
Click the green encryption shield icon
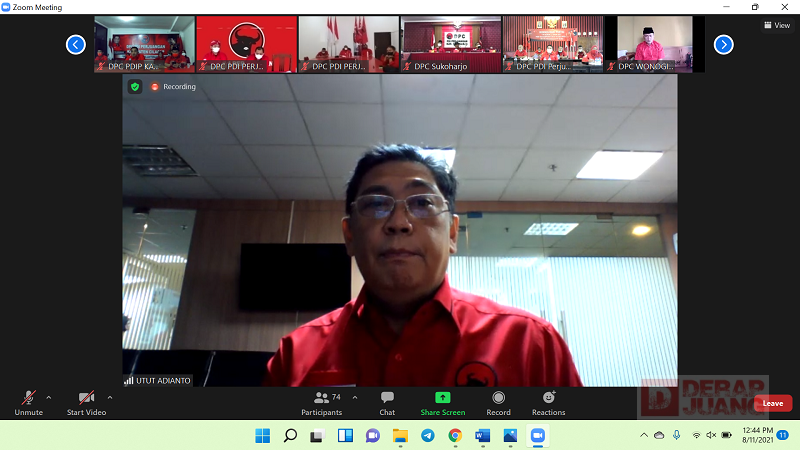135,87
